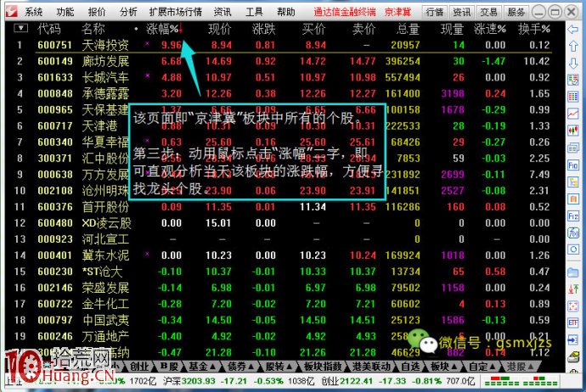Image resolution: width=586 pixels, height=392 pixels.
Task: Click the multi-window layout icon
Action: tap(573, 148)
